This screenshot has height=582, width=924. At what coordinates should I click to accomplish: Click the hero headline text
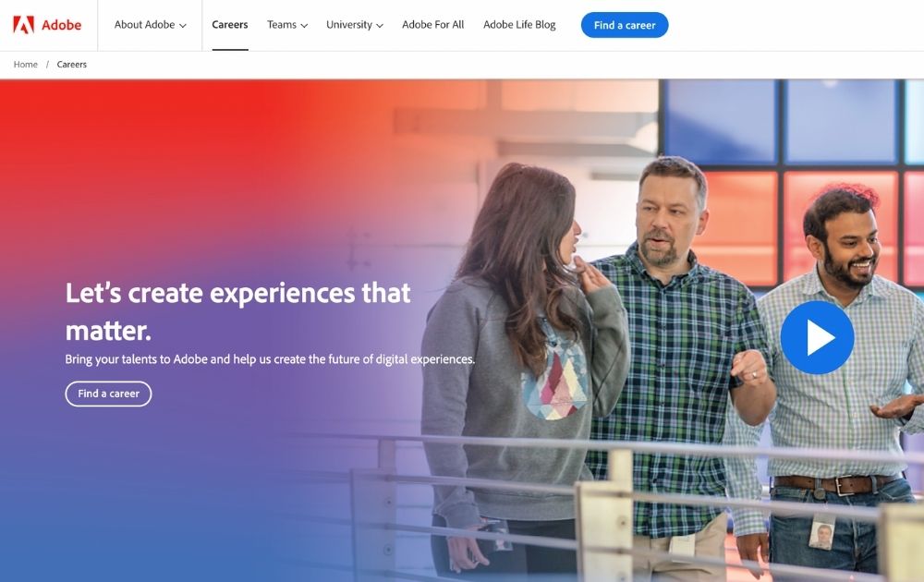tap(237, 311)
